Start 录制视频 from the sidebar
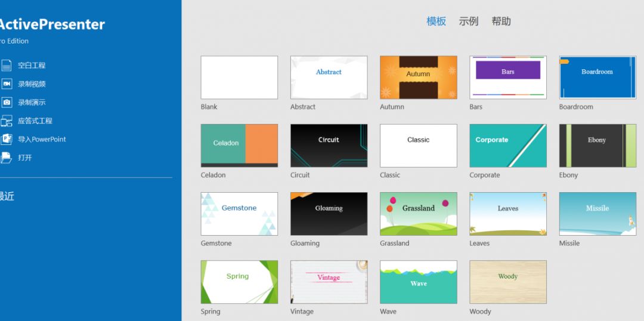This screenshot has height=321, width=644. click(x=32, y=84)
